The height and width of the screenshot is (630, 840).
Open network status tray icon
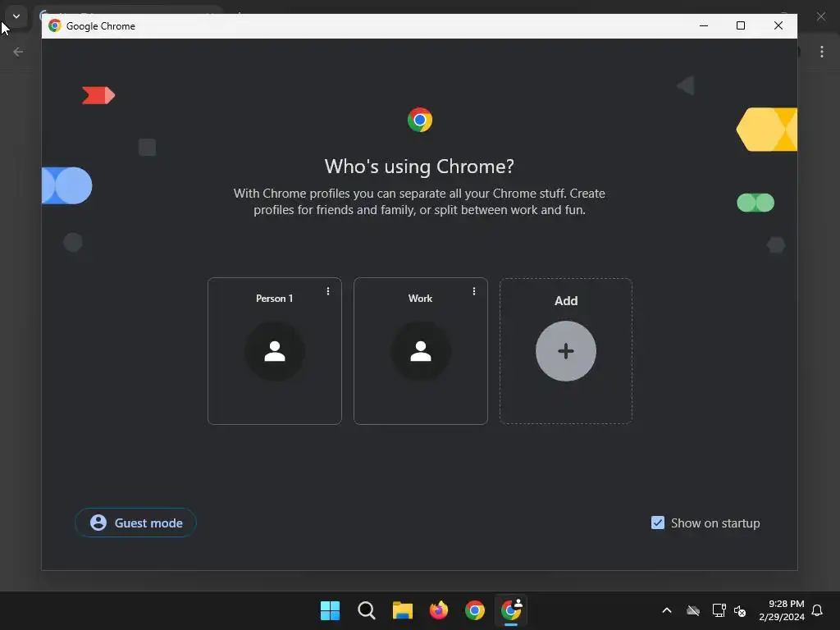click(719, 610)
